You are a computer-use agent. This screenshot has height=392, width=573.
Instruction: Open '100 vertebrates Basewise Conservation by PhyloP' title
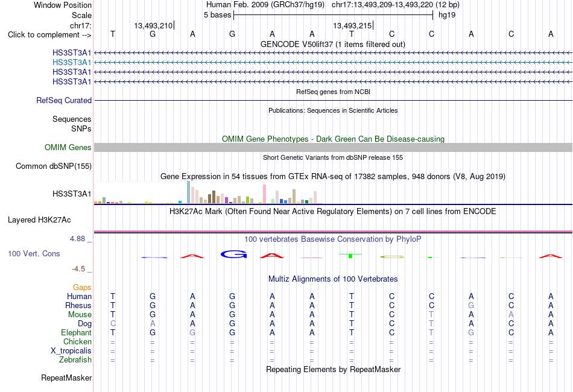coord(333,239)
